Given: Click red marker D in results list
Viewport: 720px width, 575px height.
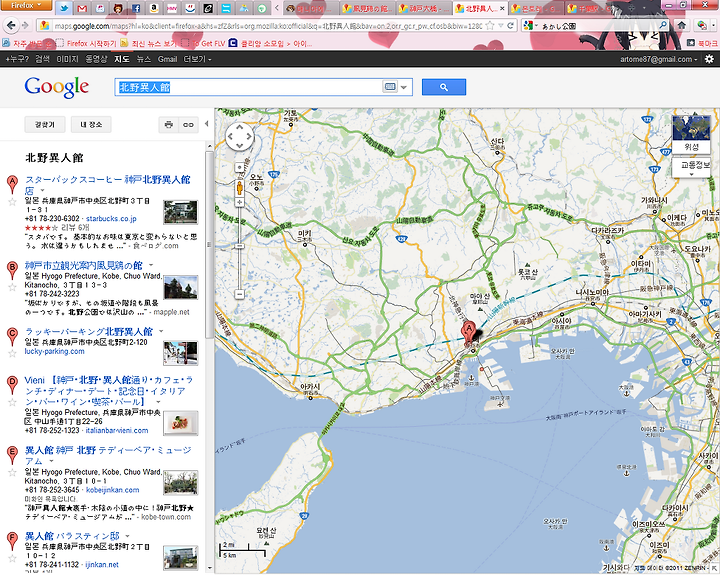Looking at the screenshot, I should pos(12,384).
